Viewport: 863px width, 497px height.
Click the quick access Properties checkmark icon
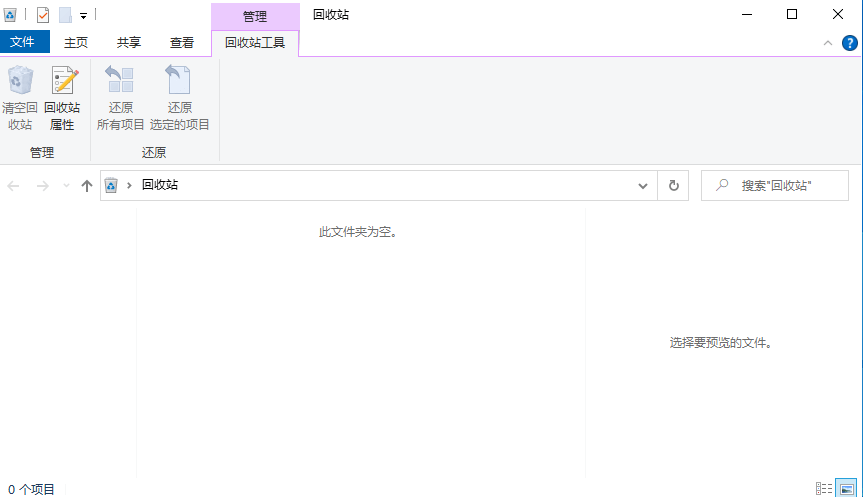pyautogui.click(x=43, y=15)
